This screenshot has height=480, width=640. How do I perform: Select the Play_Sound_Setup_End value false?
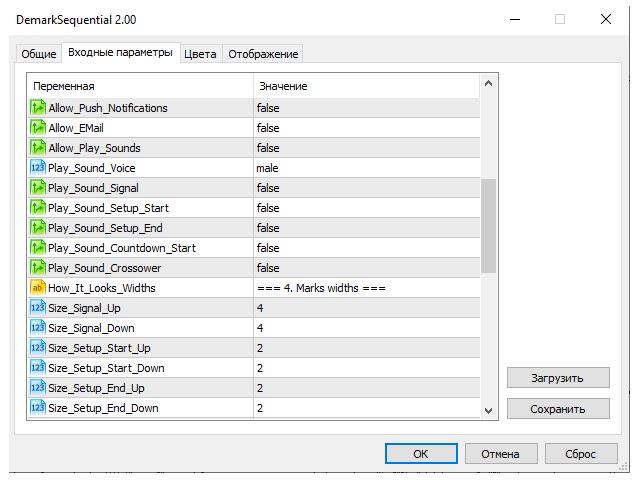coord(268,228)
